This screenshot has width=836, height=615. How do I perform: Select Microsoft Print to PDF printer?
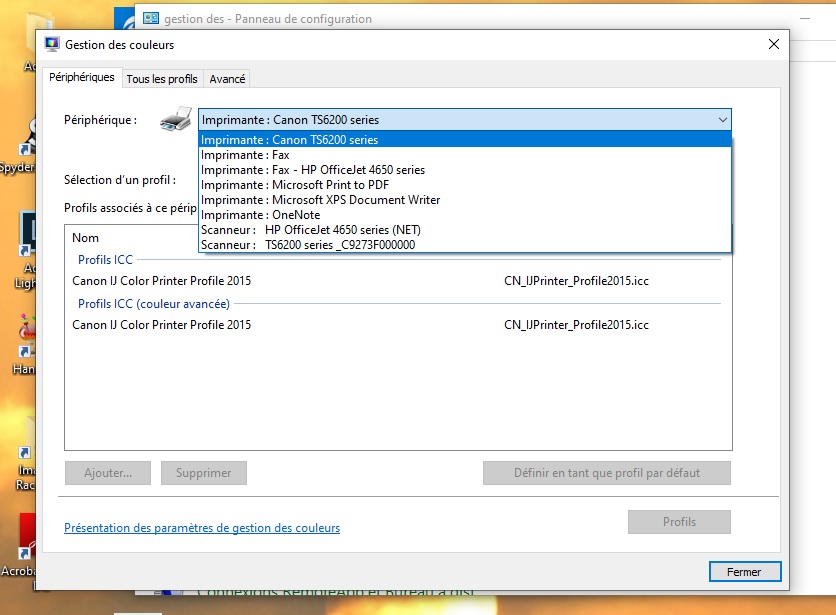(x=464, y=185)
